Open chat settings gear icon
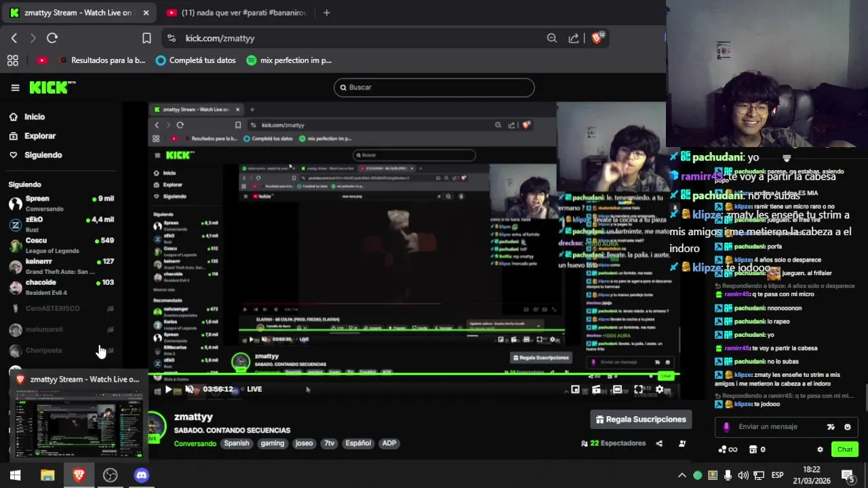 point(820,449)
